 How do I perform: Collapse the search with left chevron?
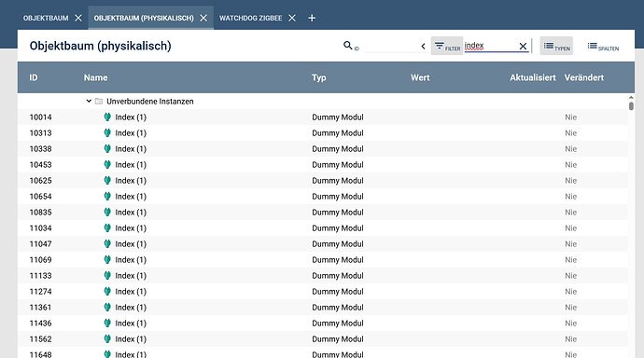(x=423, y=47)
